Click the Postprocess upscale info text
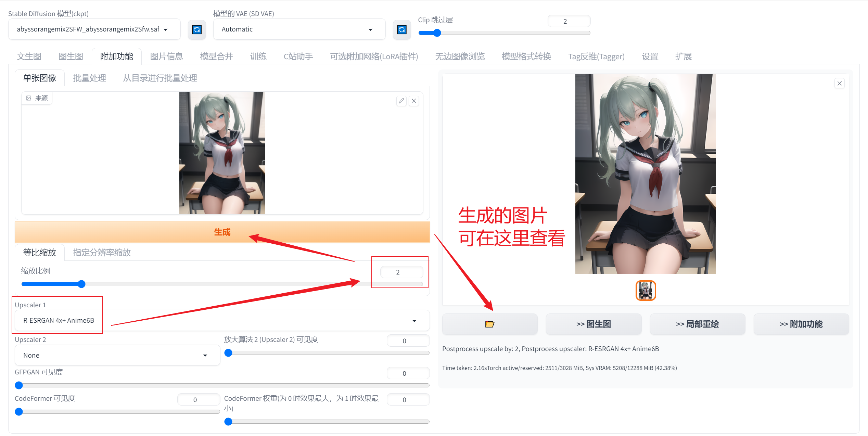The width and height of the screenshot is (868, 436). pyautogui.click(x=550, y=349)
